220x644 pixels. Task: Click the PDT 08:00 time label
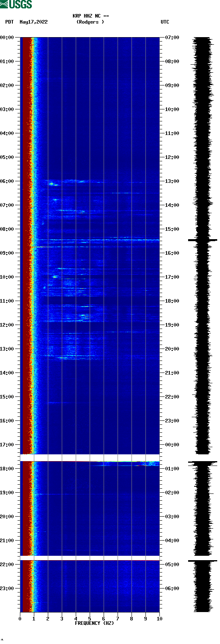point(7,229)
